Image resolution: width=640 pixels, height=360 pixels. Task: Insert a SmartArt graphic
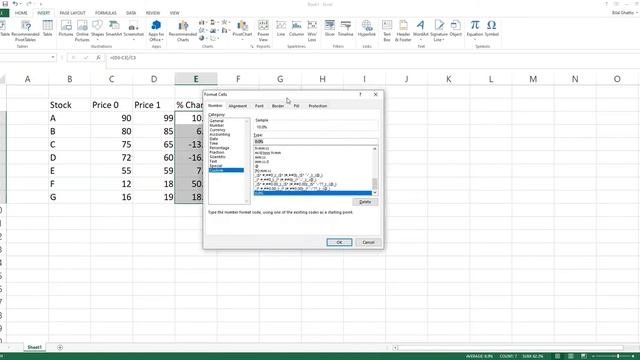click(114, 29)
